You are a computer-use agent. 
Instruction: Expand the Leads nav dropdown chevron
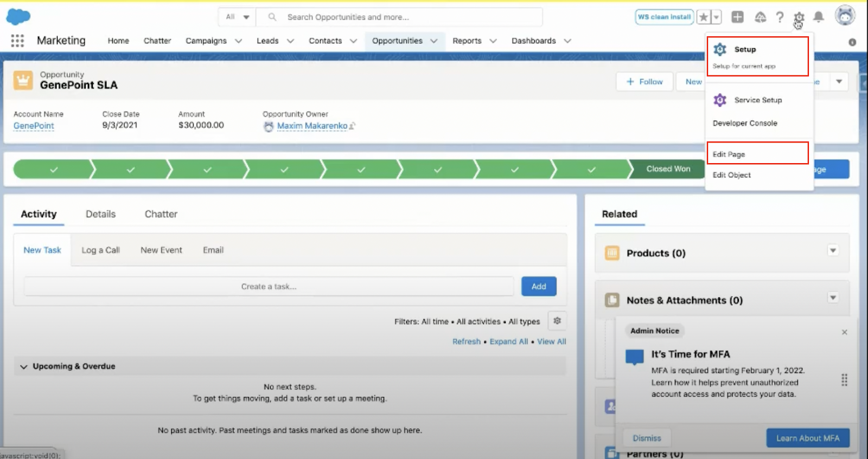pos(290,41)
